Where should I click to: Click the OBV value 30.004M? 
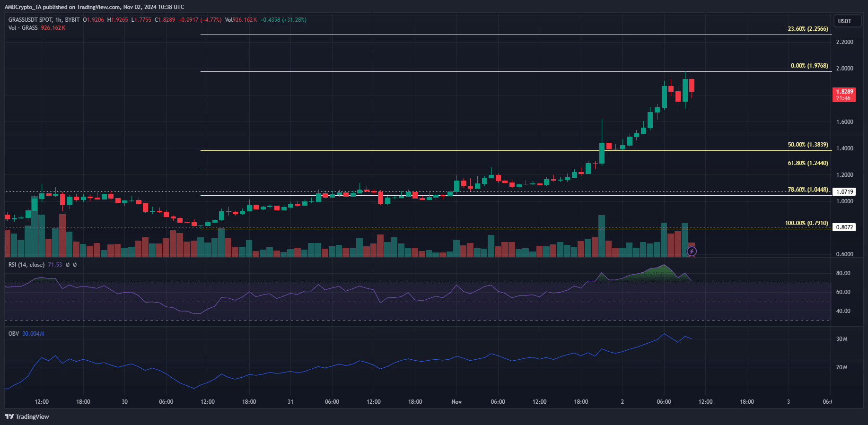33,334
